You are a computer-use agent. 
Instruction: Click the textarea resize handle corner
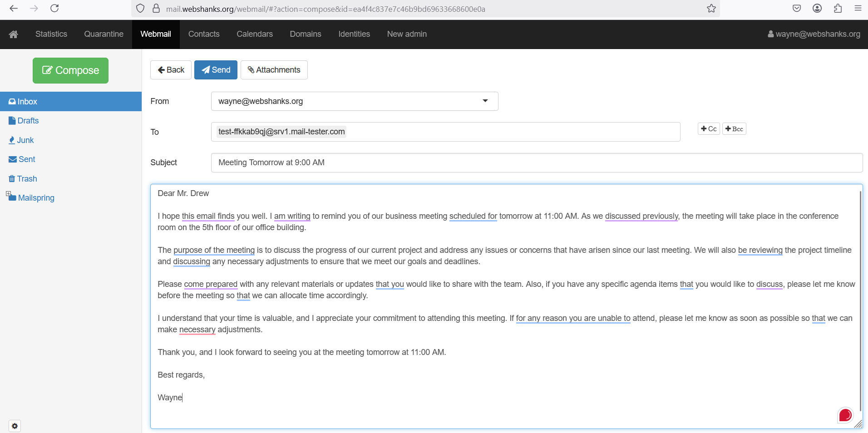pyautogui.click(x=858, y=424)
